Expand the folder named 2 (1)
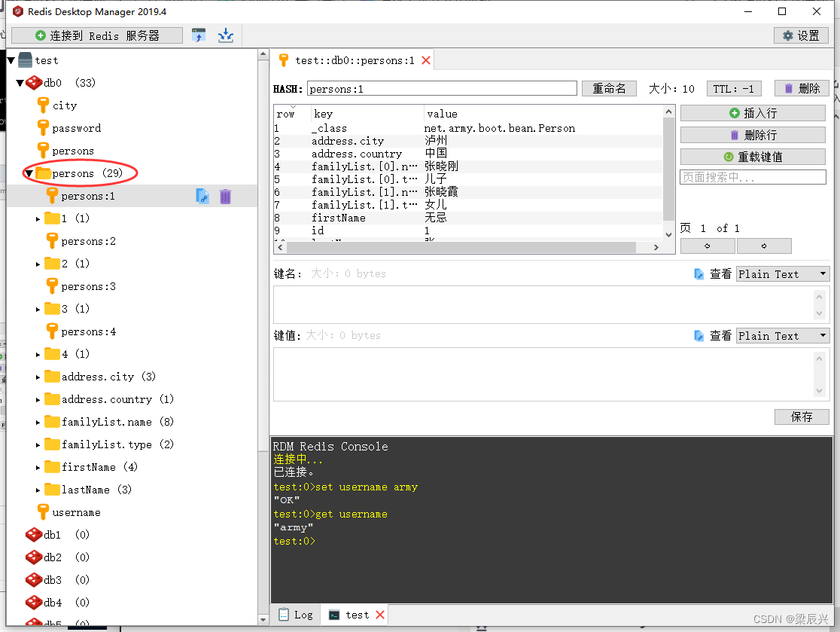840x632 pixels. 38,264
